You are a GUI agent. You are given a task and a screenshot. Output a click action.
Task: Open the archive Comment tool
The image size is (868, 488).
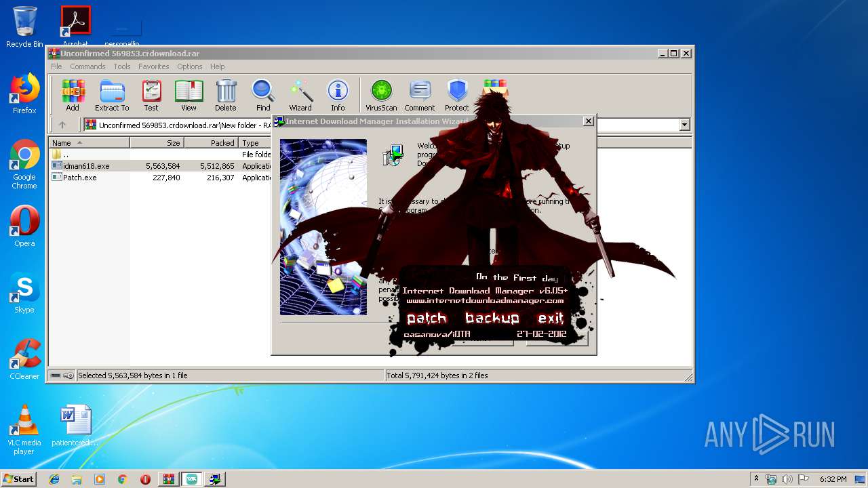point(420,95)
